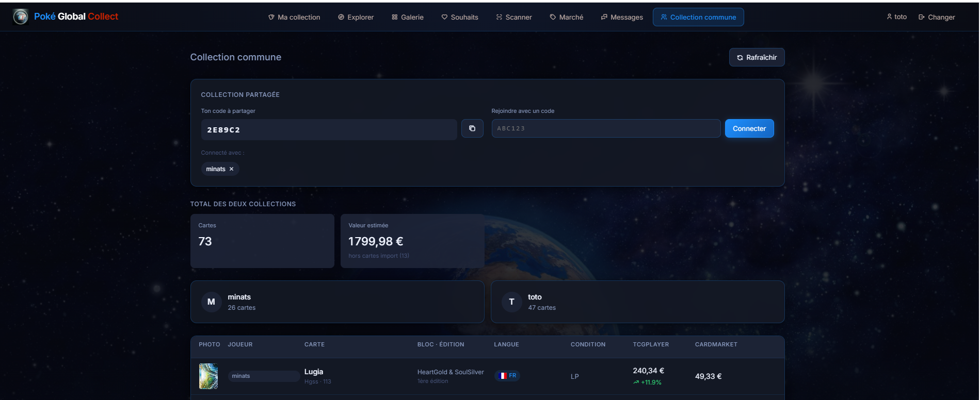The image size is (980, 400).
Task: Remove the minats connection via its x
Action: point(231,169)
